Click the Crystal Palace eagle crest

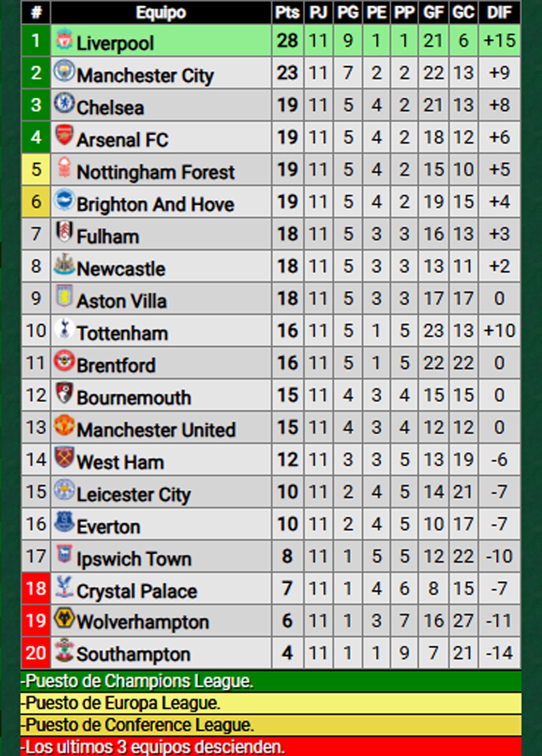tap(64, 586)
